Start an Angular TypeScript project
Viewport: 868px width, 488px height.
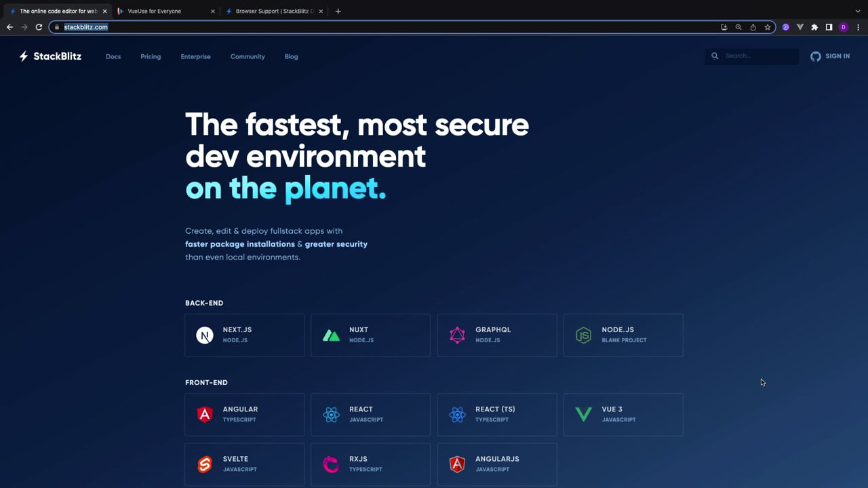coord(244,414)
